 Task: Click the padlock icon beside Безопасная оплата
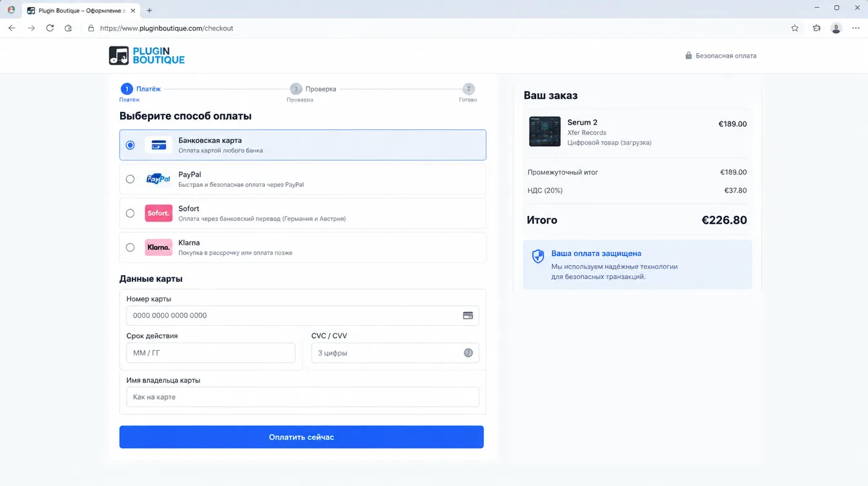pyautogui.click(x=688, y=56)
